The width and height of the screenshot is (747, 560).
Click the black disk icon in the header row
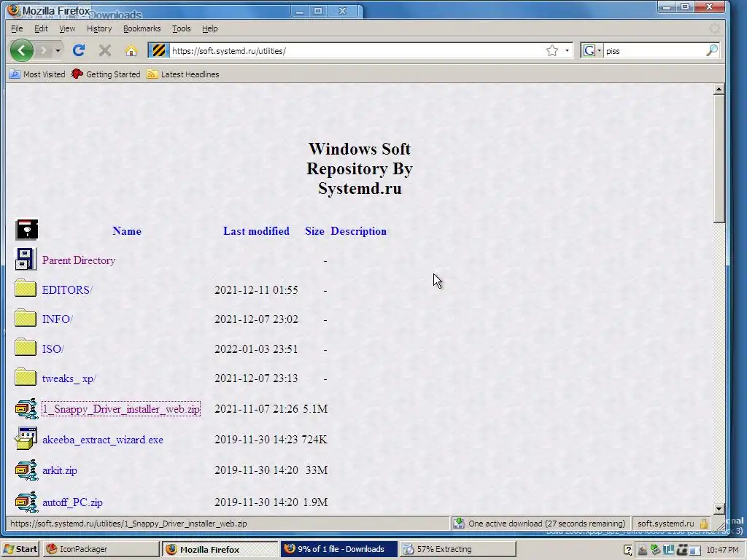pyautogui.click(x=27, y=230)
